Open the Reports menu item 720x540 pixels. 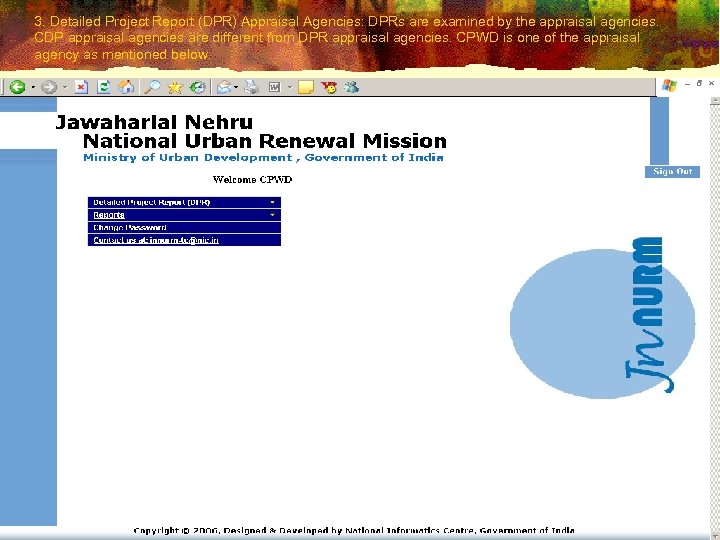tap(184, 215)
